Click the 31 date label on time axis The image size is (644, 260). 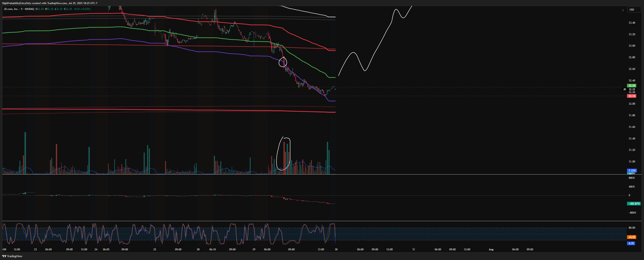coord(414,249)
